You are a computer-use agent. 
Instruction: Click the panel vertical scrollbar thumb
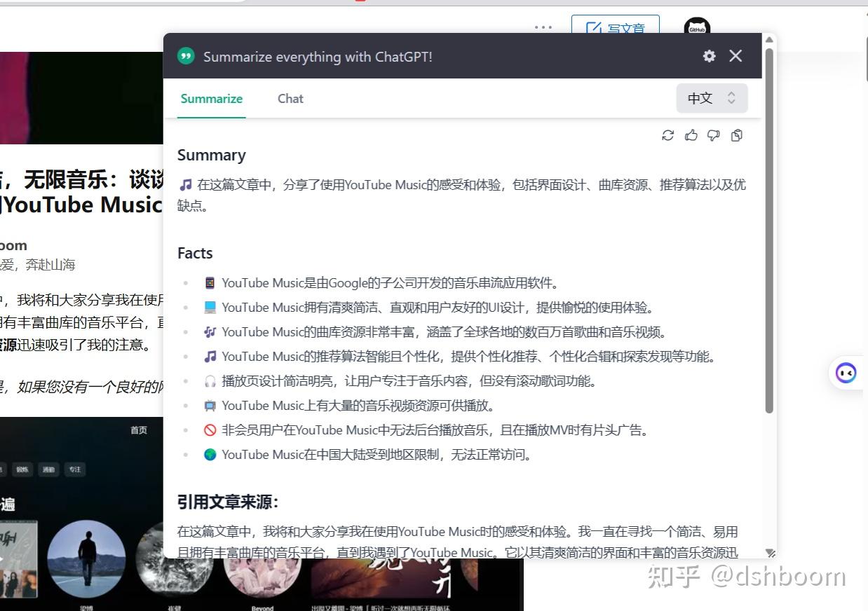click(769, 231)
